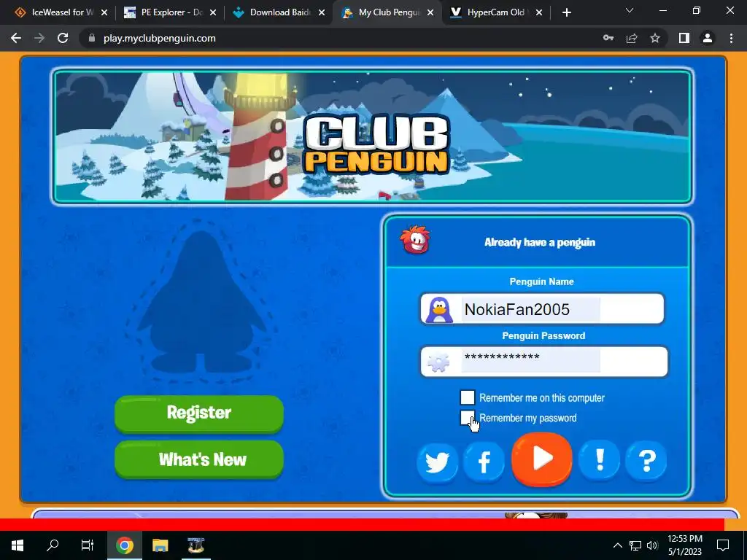Viewport: 747px width, 560px height.
Task: Click the red puffle icon
Action: click(415, 240)
